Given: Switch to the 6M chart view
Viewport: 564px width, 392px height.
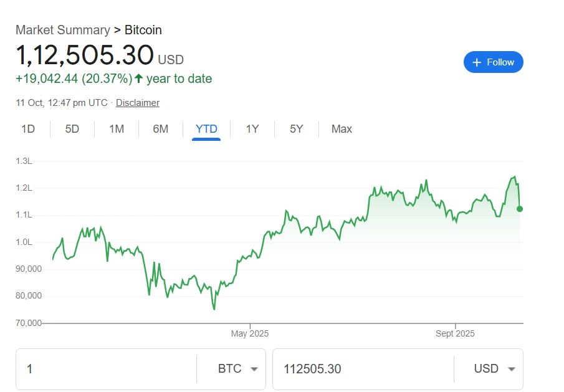Looking at the screenshot, I should (161, 129).
